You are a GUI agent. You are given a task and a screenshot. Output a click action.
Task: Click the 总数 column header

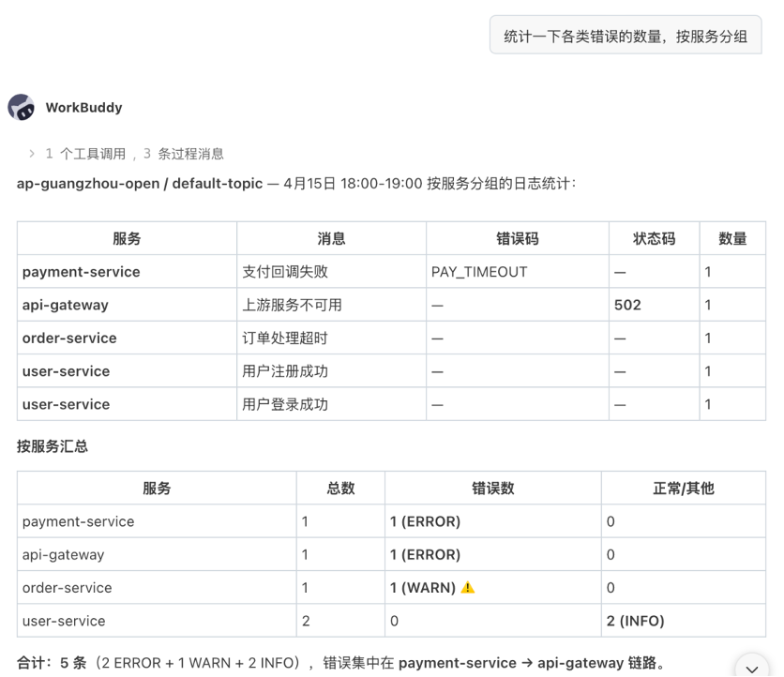[340, 488]
